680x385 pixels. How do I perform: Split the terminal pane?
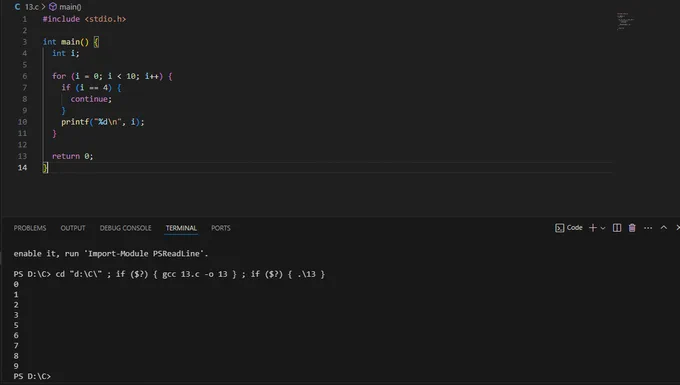click(x=617, y=228)
